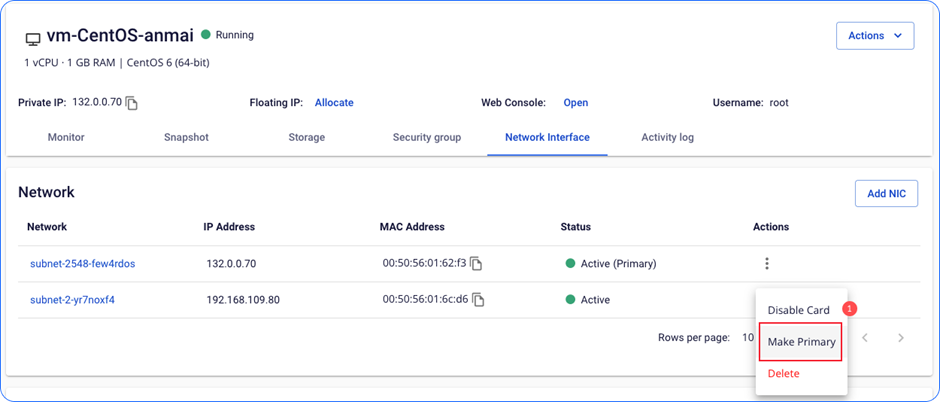Screen dimensions: 940x402
Task: Go to previous page of network rows
Action: pyautogui.click(x=865, y=338)
